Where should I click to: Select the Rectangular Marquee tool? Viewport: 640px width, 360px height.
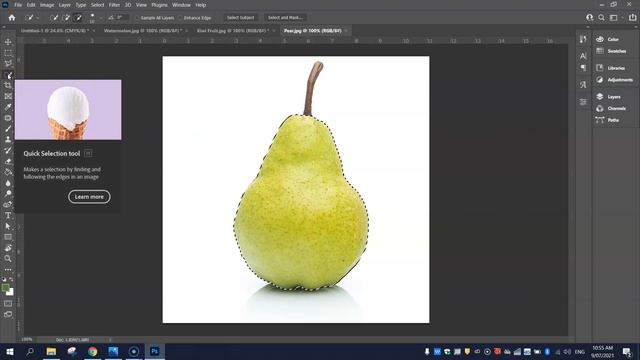tap(8, 53)
